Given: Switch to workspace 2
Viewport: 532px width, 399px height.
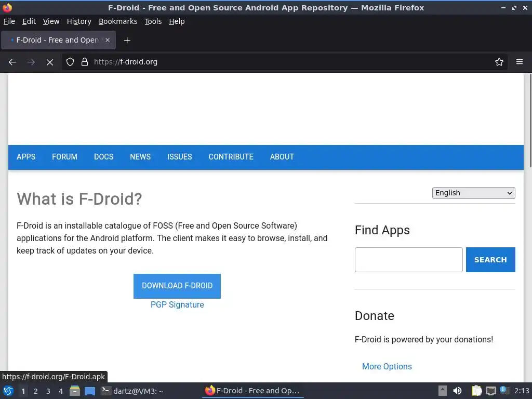Looking at the screenshot, I should pos(36,391).
